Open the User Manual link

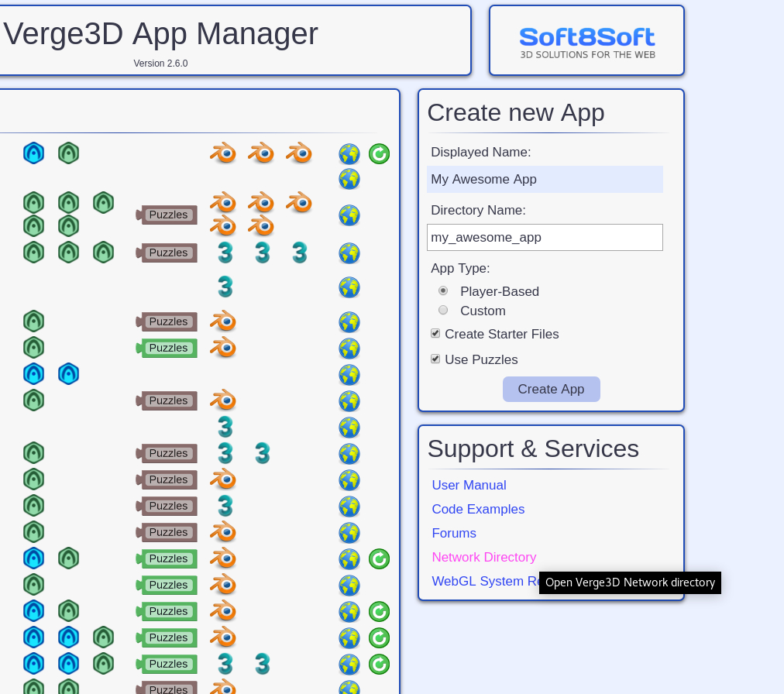click(469, 485)
